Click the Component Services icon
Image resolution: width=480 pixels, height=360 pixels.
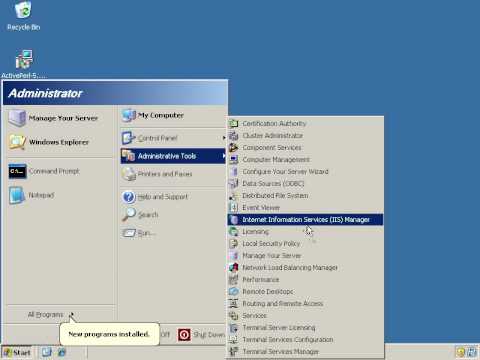[234, 147]
